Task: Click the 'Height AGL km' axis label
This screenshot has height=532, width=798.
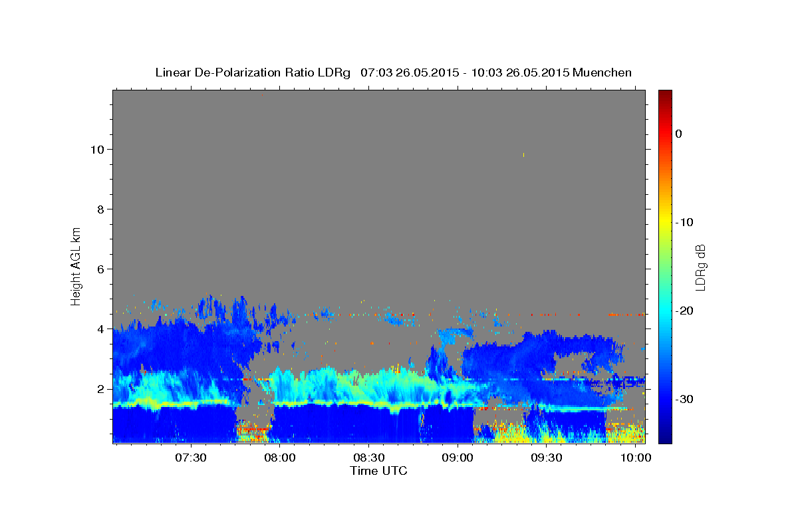Action: coord(76,265)
